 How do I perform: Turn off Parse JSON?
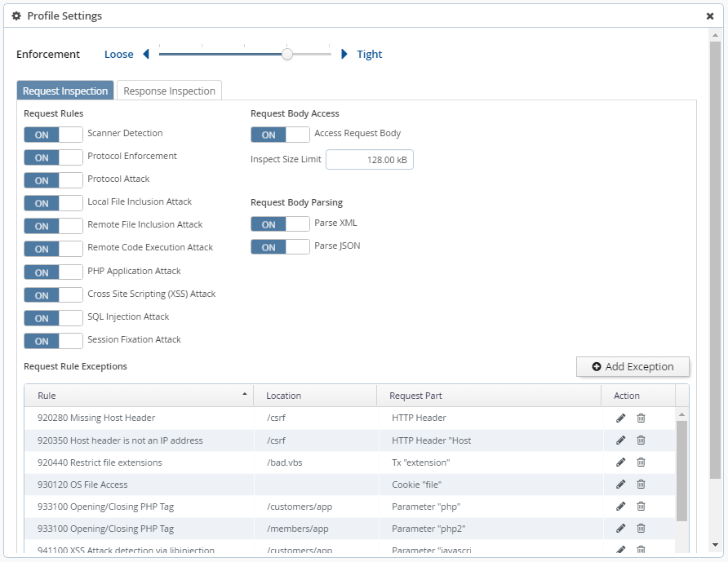click(x=278, y=246)
